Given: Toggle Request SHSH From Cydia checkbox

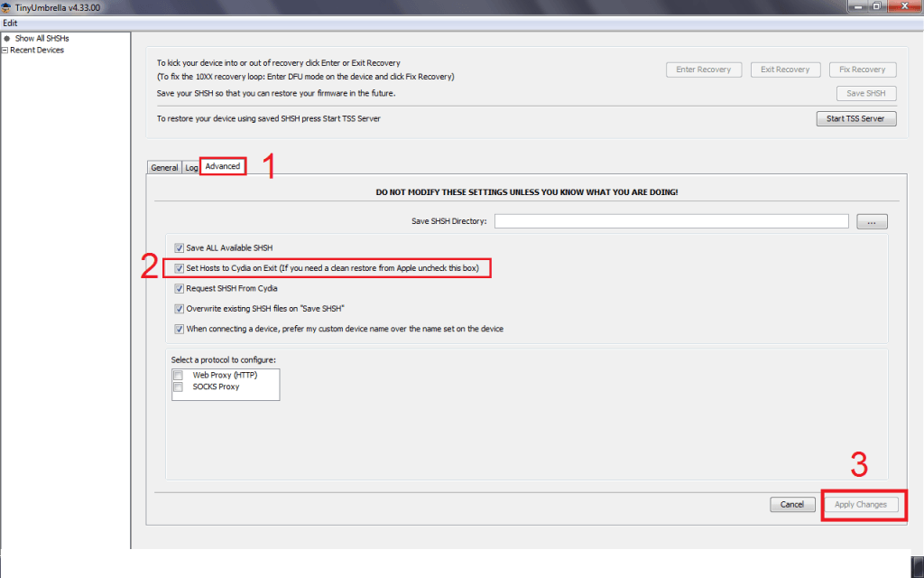Looking at the screenshot, I should tap(180, 288).
